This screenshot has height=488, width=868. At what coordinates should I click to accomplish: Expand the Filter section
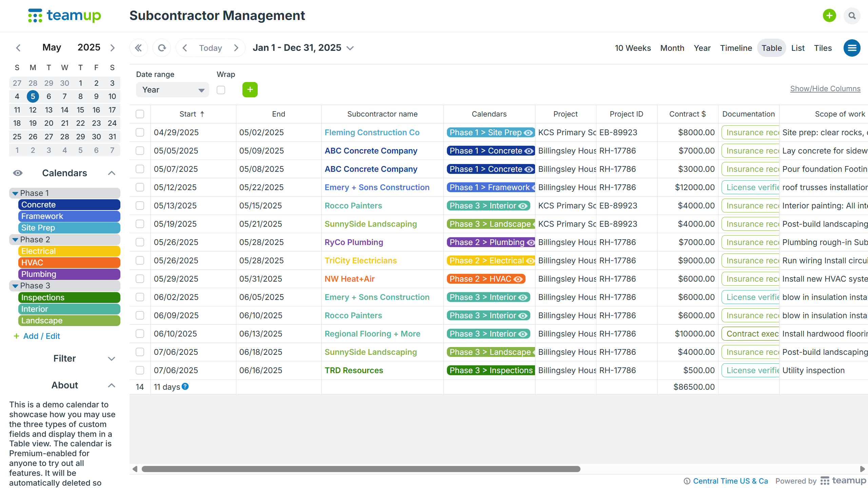[111, 359]
